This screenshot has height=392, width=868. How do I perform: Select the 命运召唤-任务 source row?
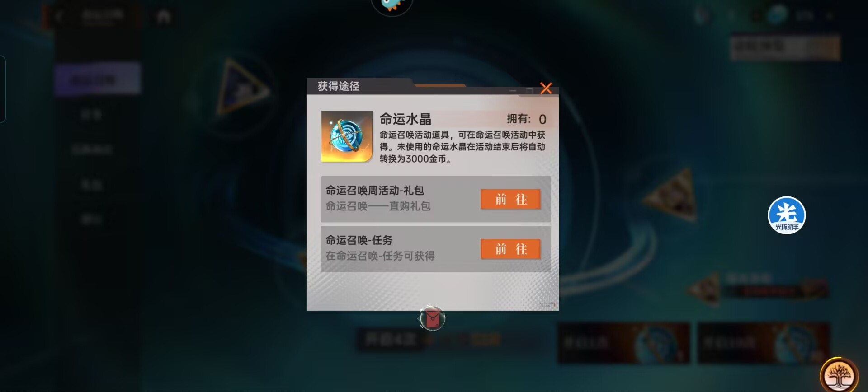pos(435,249)
